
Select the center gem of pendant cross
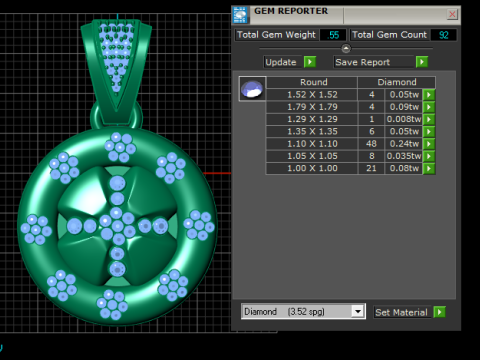click(118, 226)
